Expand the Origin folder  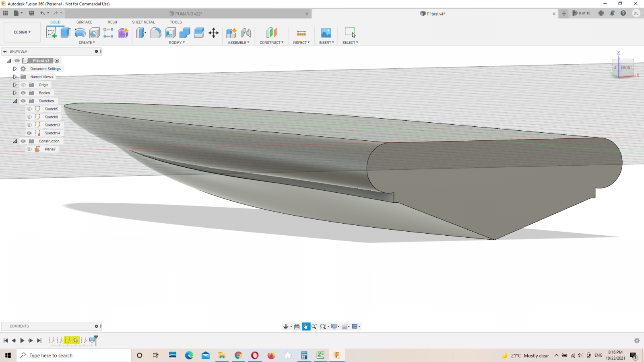point(15,85)
